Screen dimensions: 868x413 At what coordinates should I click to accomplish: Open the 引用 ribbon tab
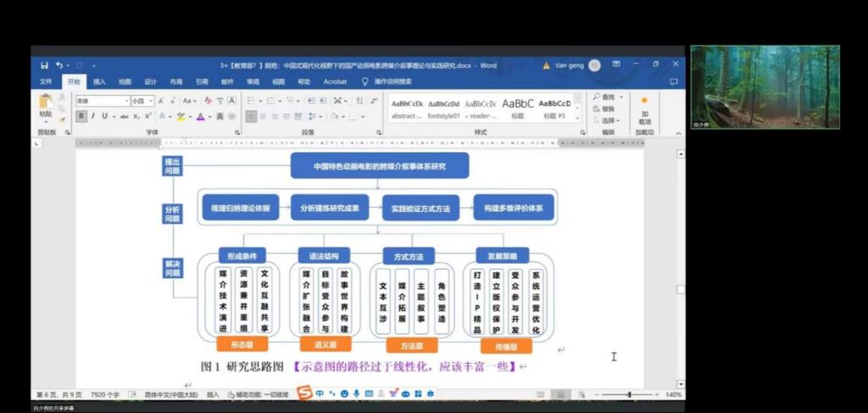click(201, 81)
